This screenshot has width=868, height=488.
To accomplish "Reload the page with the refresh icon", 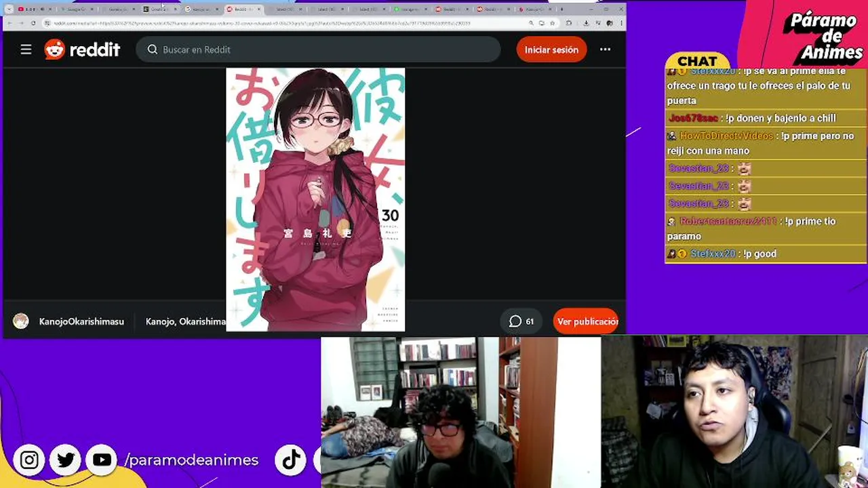I will pos(33,23).
